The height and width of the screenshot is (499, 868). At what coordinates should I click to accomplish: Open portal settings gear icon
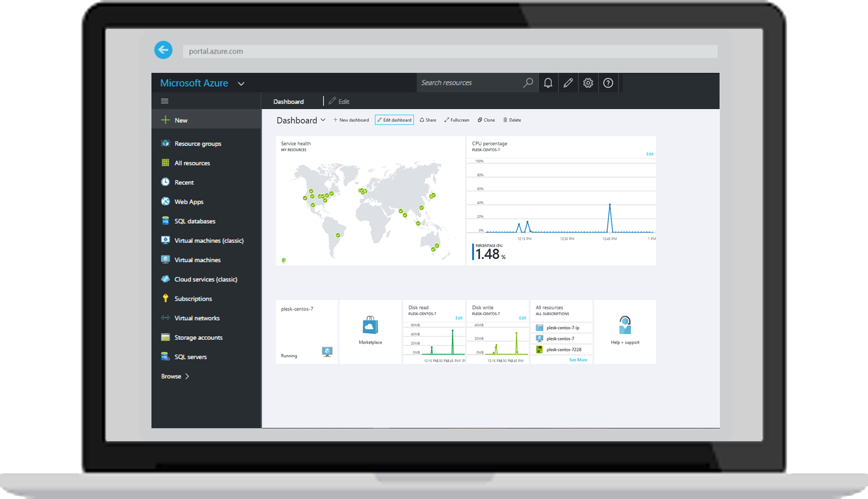588,83
